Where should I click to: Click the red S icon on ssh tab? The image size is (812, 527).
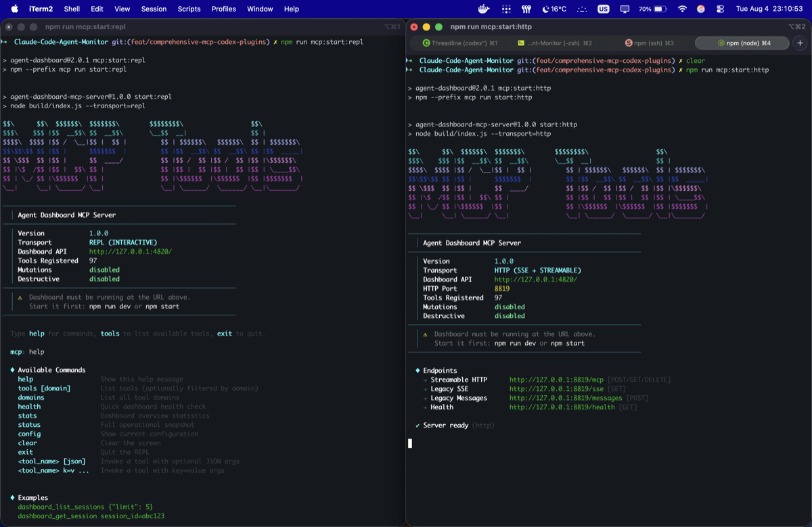(x=629, y=43)
